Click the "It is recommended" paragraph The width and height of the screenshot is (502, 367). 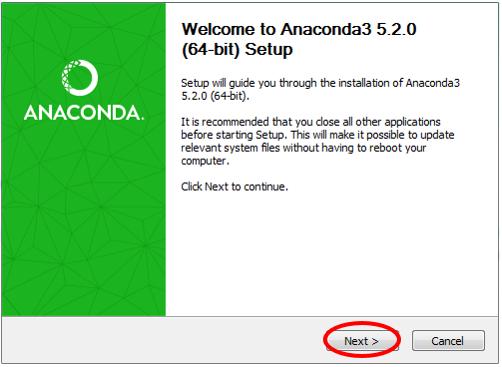317,141
